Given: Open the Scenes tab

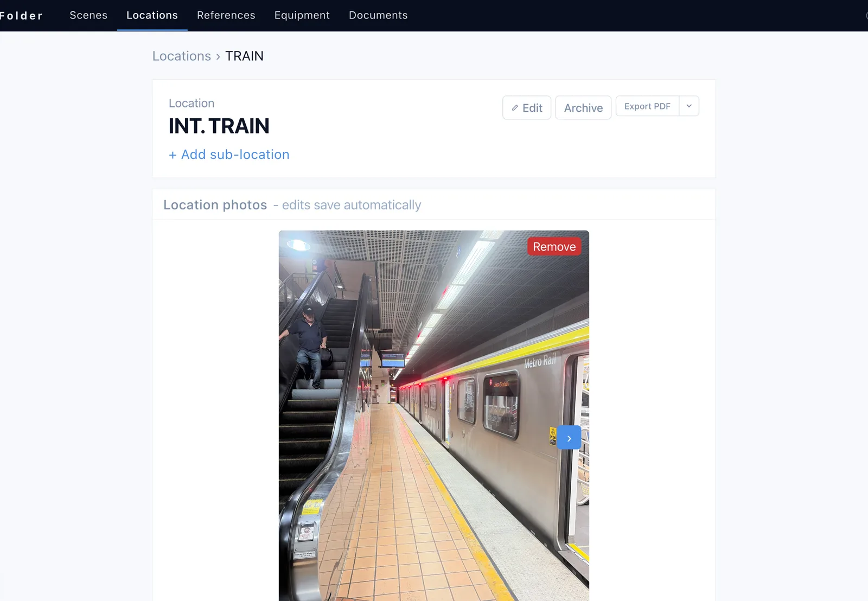Looking at the screenshot, I should point(88,15).
